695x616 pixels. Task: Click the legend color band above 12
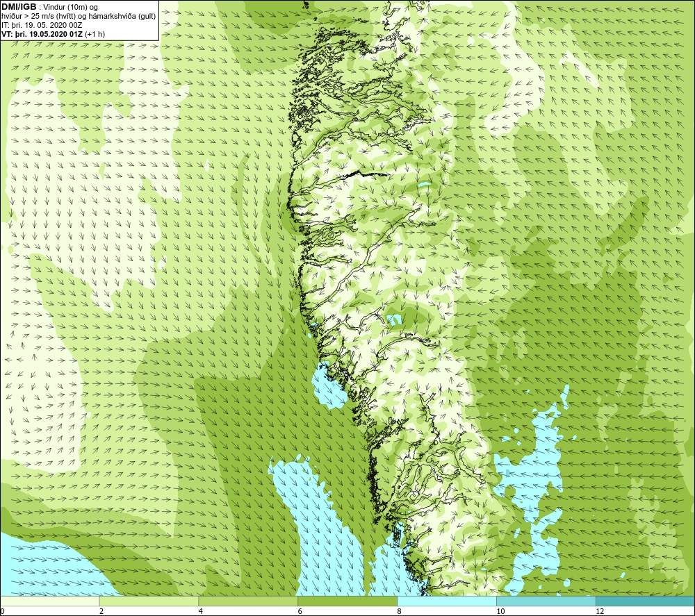point(646,601)
